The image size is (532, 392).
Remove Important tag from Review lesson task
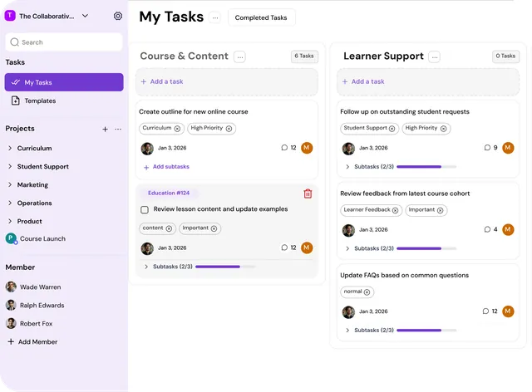[x=214, y=228]
